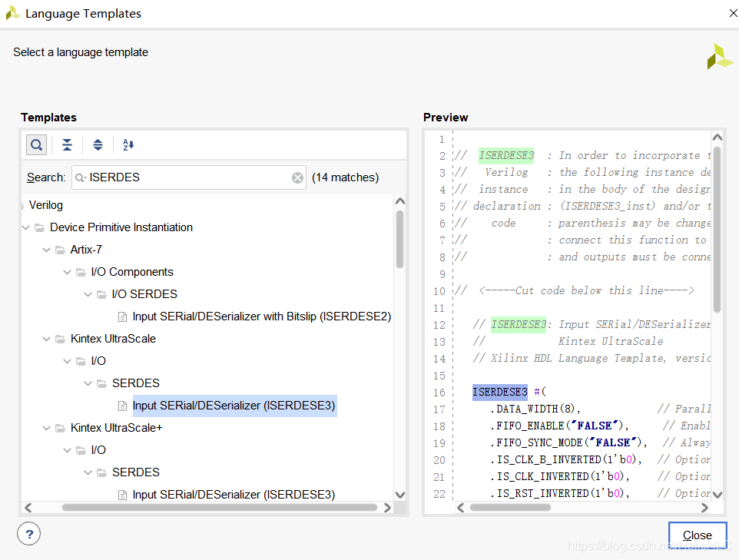Screen dimensions: 739x560
Task: Collapse the Kintex UltraScale folder
Action: [x=46, y=339]
